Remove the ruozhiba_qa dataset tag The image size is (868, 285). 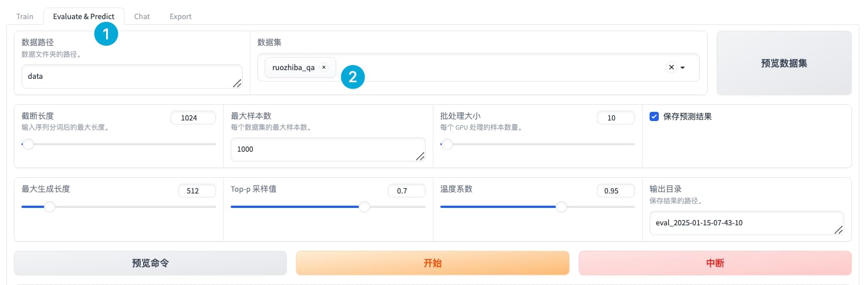324,67
